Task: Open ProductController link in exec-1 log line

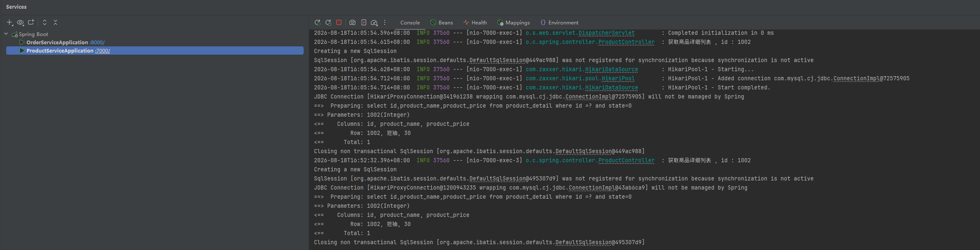Action: (x=626, y=42)
